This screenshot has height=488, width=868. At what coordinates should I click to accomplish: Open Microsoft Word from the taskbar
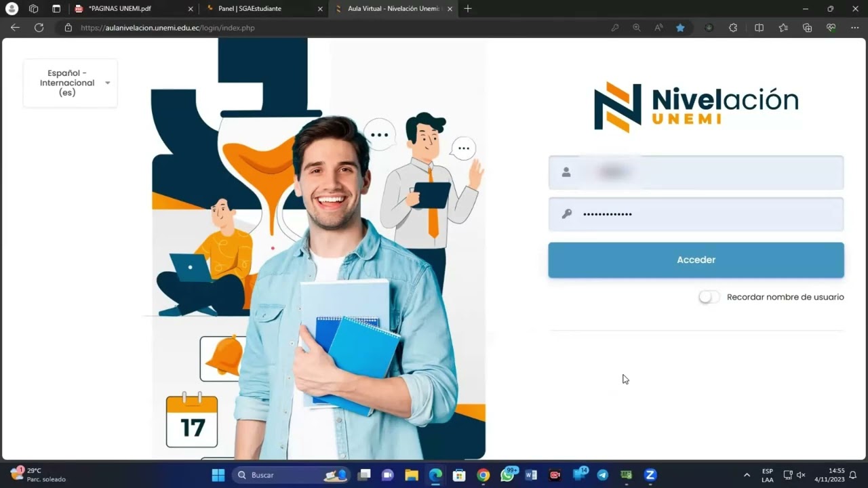531,475
